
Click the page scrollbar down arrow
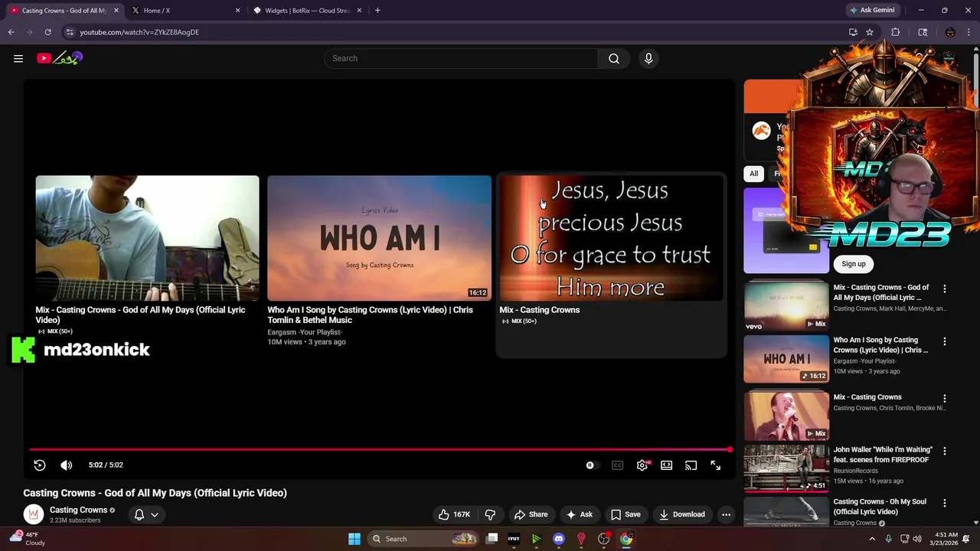click(975, 522)
